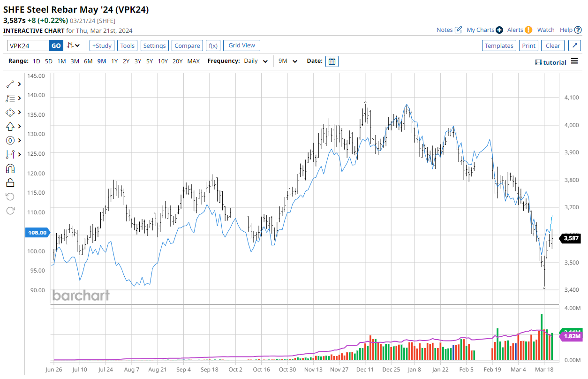Expand the 9M period dropdown
Image resolution: width=588 pixels, height=379 pixels.
click(288, 61)
